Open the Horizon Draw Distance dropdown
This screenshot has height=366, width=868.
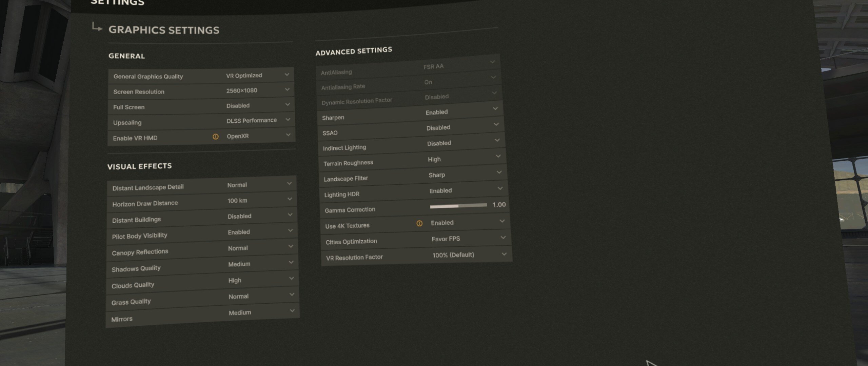[260, 200]
